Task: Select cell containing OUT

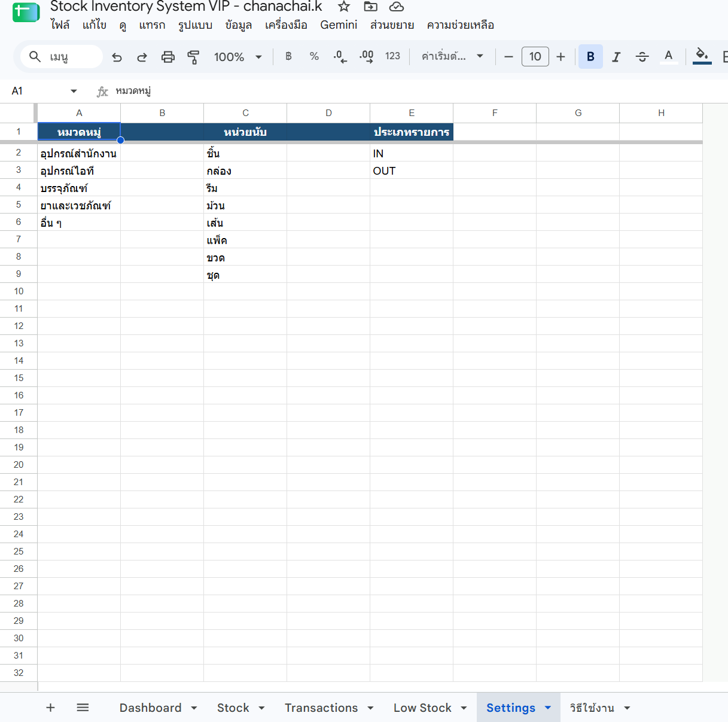Action: coord(412,170)
